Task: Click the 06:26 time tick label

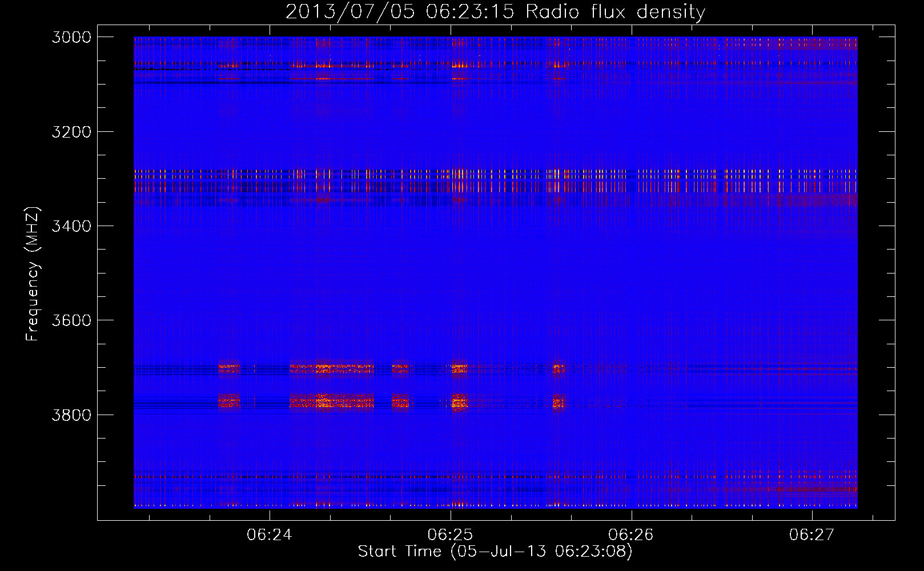Action: coord(631,534)
